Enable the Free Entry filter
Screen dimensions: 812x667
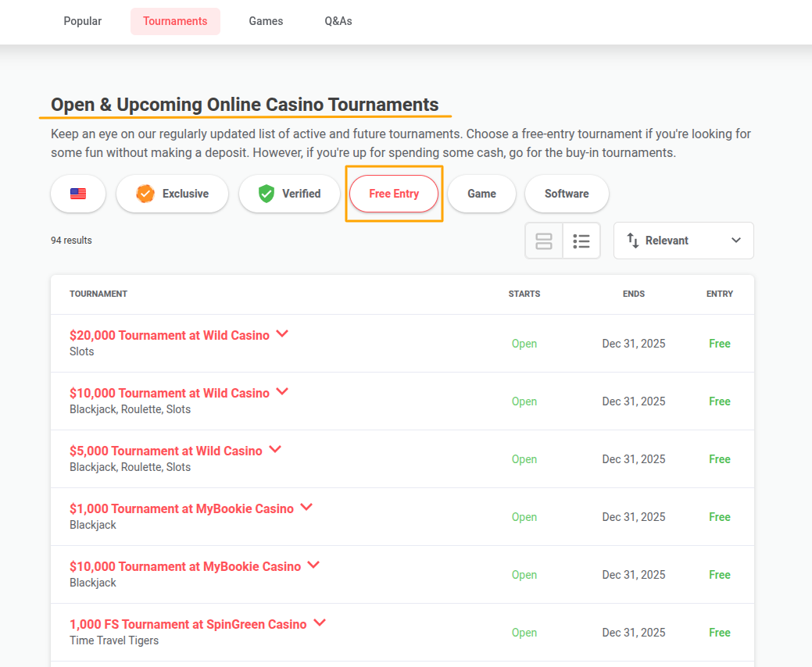click(394, 193)
